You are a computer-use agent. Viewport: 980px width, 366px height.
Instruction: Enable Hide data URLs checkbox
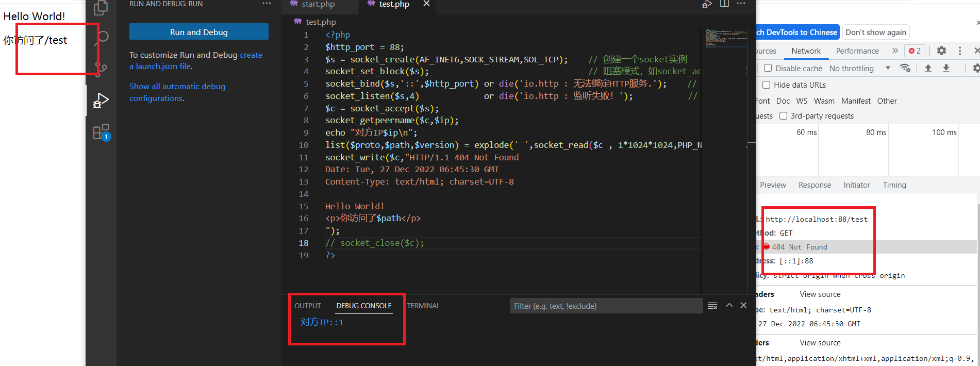pyautogui.click(x=767, y=85)
